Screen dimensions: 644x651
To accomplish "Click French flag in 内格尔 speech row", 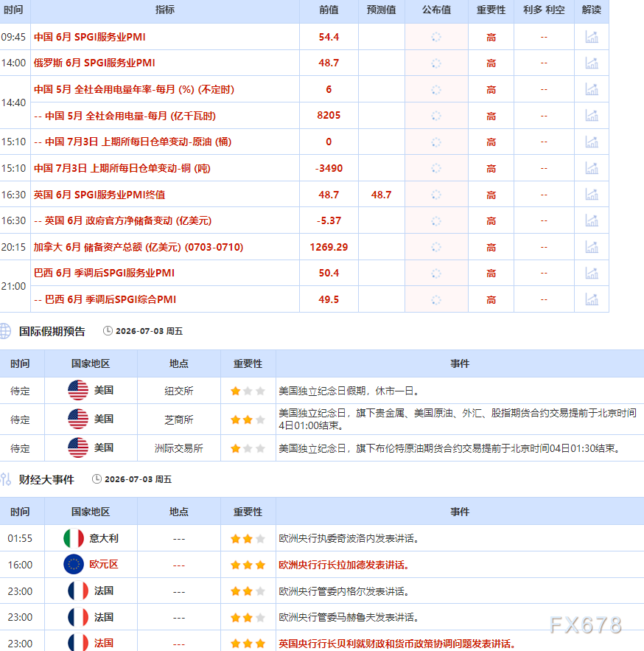I will tap(78, 591).
